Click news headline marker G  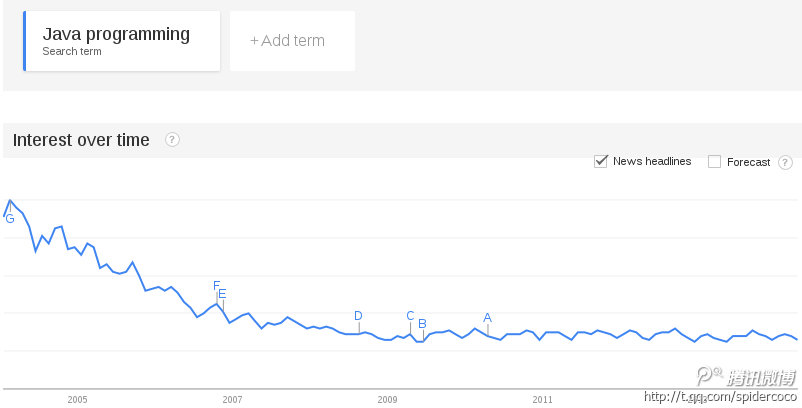coord(10,219)
